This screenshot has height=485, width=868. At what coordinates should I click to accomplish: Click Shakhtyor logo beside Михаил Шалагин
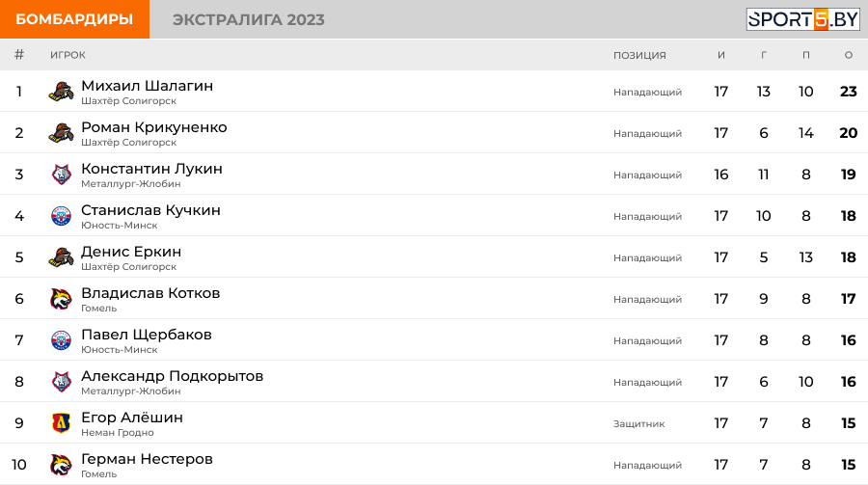[61, 93]
